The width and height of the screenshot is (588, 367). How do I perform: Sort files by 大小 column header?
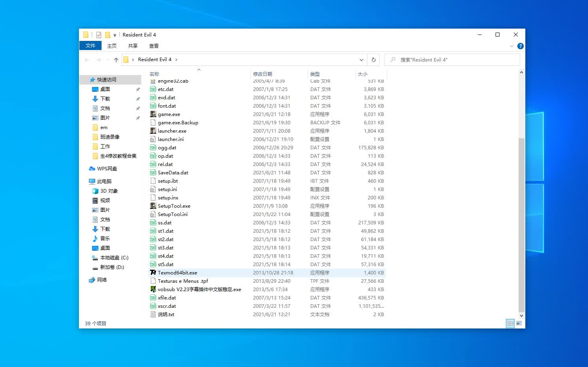coord(363,74)
